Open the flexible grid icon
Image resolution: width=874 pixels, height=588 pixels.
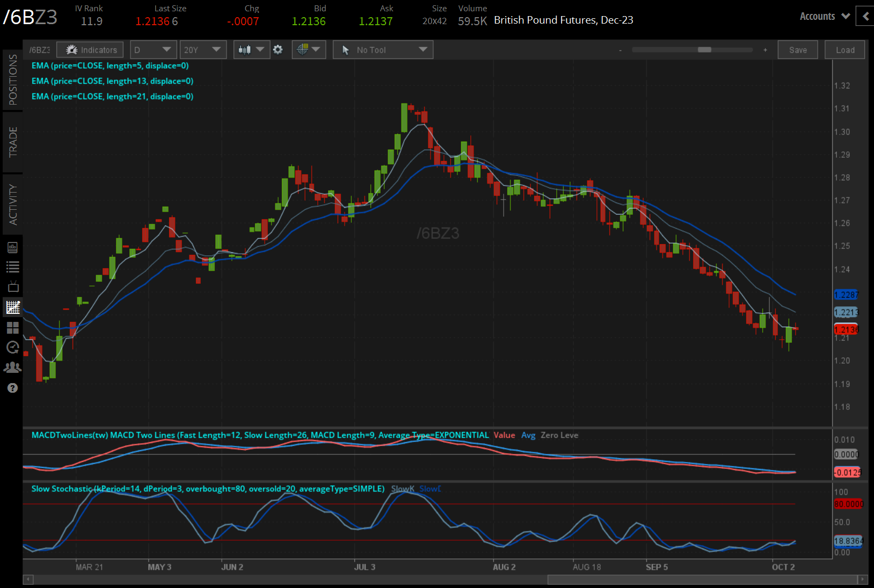(x=12, y=328)
